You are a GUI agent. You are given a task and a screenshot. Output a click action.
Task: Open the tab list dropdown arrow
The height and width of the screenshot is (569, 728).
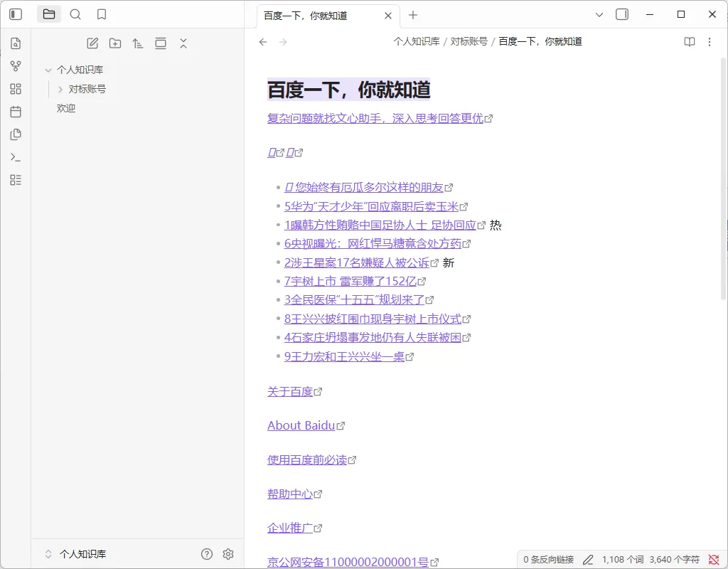pyautogui.click(x=599, y=15)
